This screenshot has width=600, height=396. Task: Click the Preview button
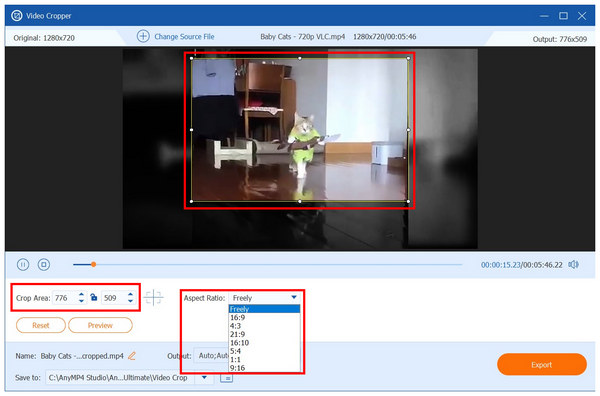(x=100, y=325)
